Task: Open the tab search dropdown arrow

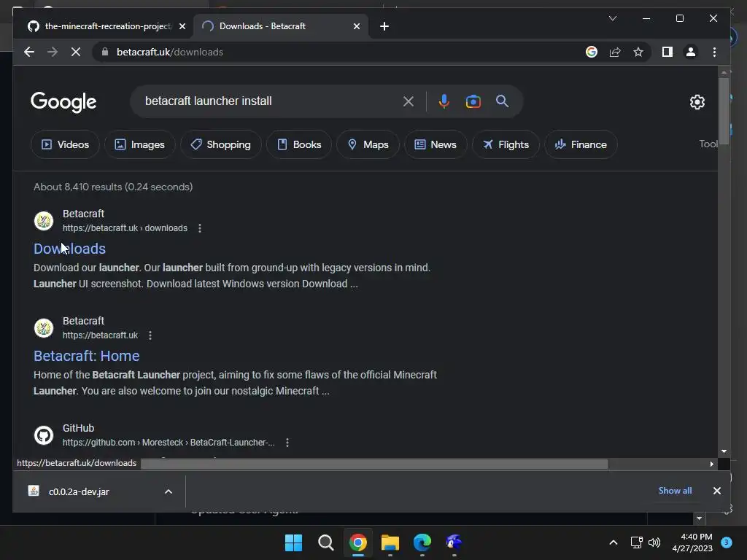Action: 613,18
